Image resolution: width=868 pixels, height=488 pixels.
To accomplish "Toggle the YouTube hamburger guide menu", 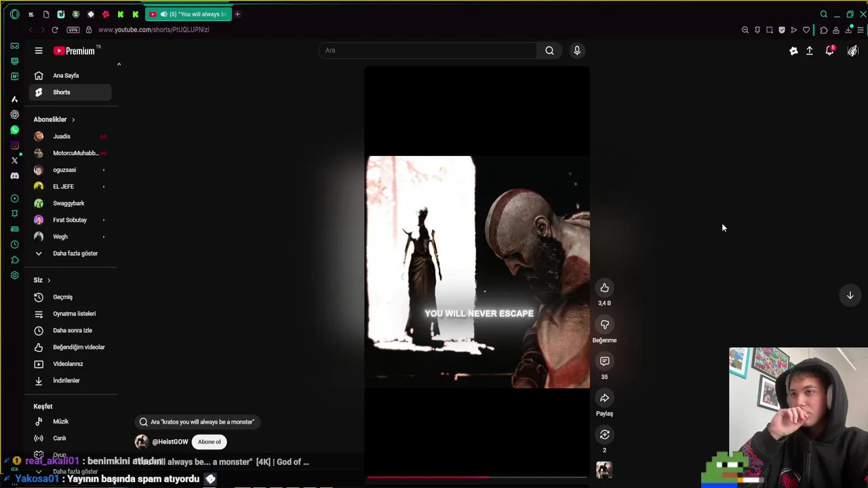I will [x=39, y=51].
